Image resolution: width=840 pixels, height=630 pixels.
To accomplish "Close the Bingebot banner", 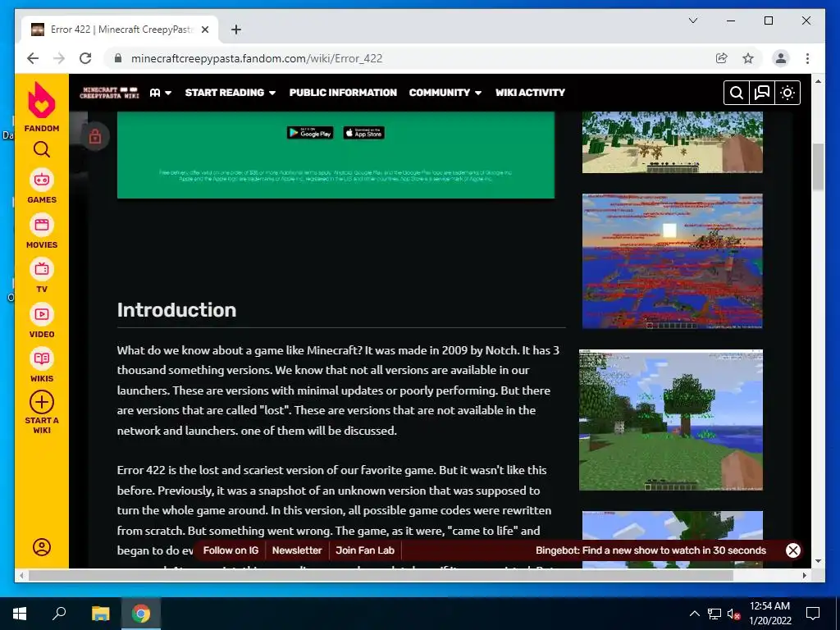I will (x=793, y=550).
